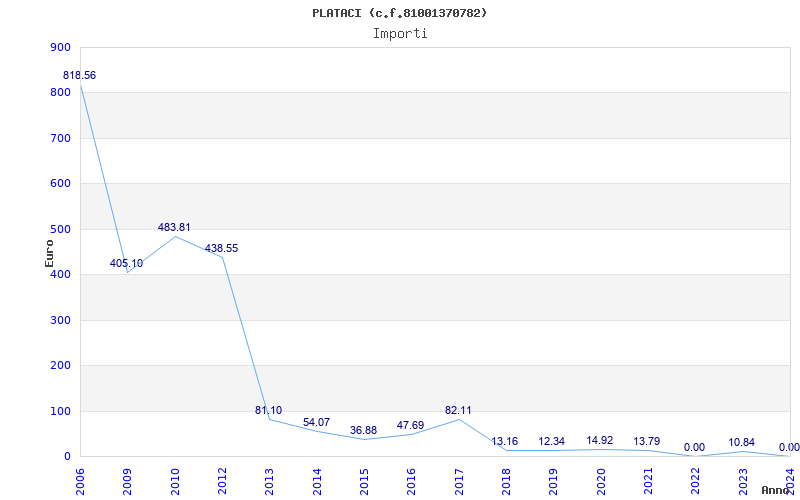This screenshot has height=500, width=800.
Task: Click the 900 y-axis tick label
Action: [x=60, y=47]
